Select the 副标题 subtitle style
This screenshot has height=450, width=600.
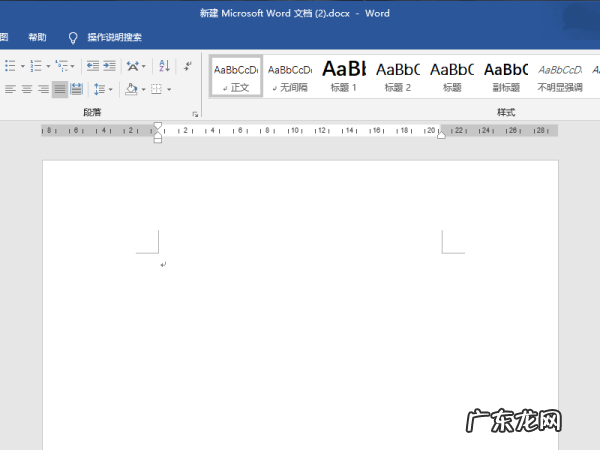tap(506, 76)
